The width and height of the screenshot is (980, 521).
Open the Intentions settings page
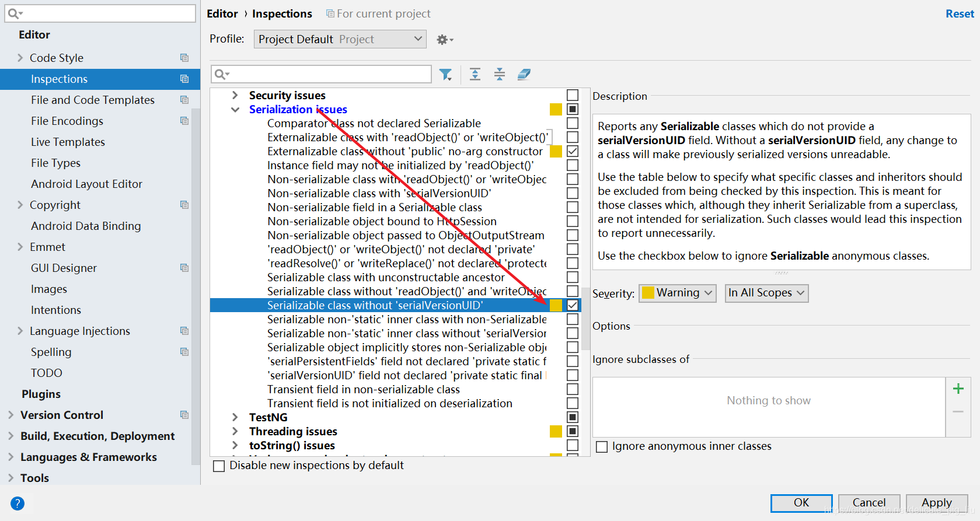coord(56,310)
